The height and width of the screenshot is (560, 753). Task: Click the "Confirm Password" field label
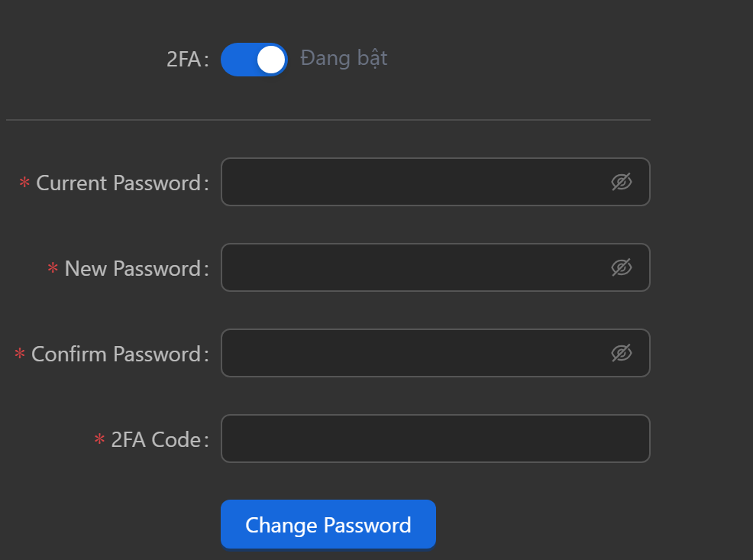coord(116,354)
